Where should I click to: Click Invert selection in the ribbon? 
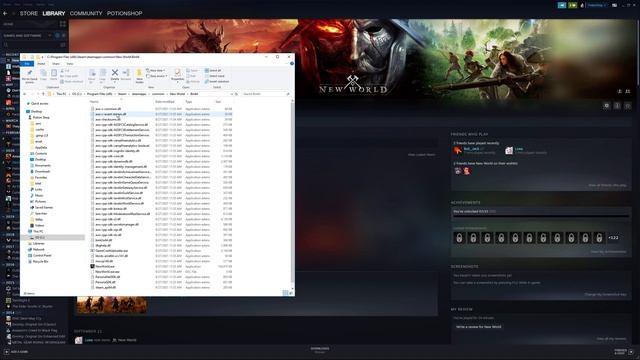click(x=217, y=81)
